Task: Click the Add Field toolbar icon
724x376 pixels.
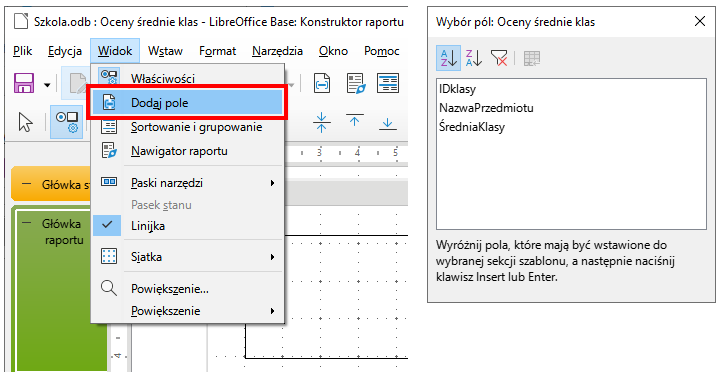Action: (322, 84)
